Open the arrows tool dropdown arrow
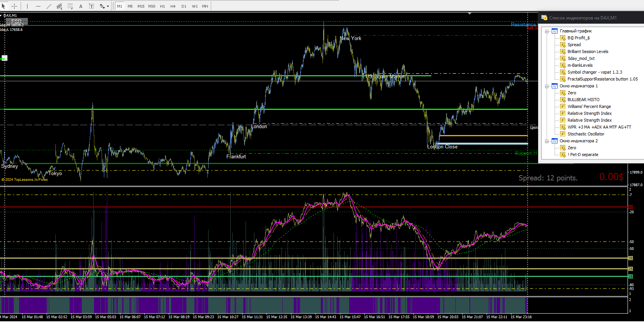This screenshot has width=644, height=322. pos(108,6)
